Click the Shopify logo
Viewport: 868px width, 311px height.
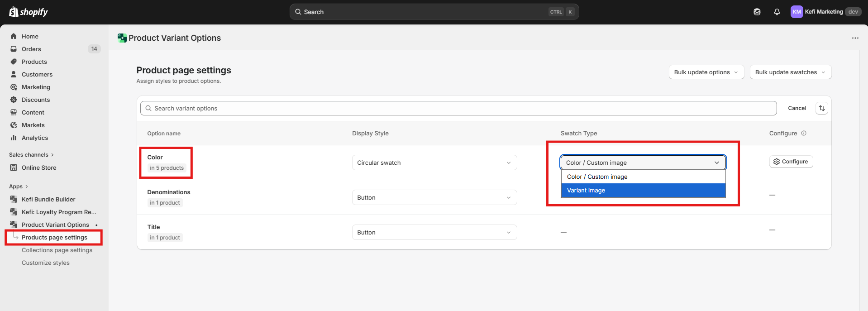pos(29,12)
